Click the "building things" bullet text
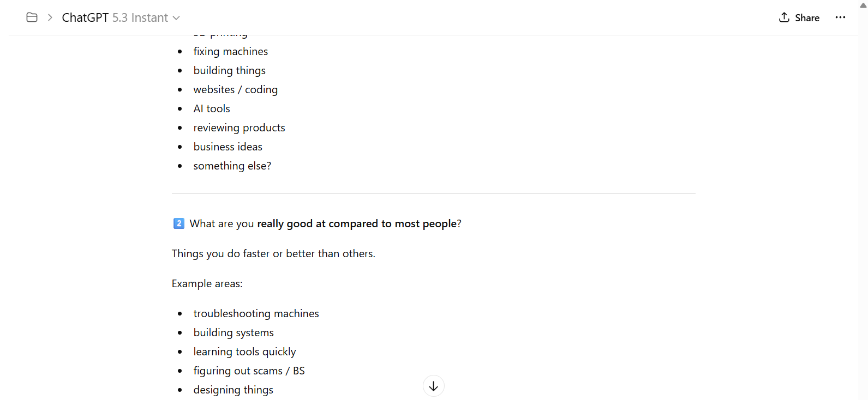Image resolution: width=868 pixels, height=400 pixels. pyautogui.click(x=229, y=70)
